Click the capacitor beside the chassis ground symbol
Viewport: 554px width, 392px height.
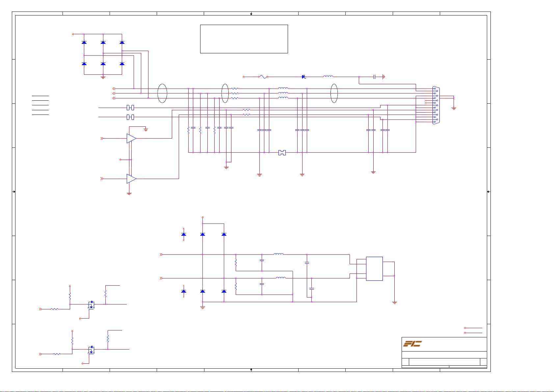[375, 77]
